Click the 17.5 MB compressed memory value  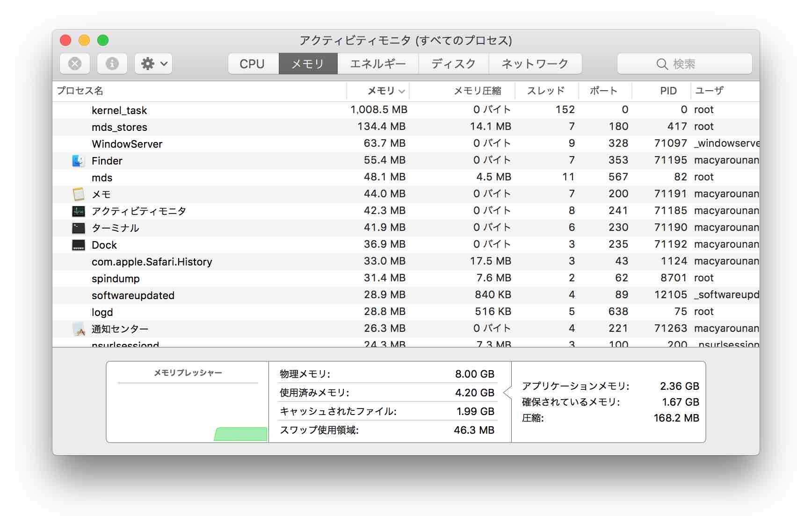coord(491,261)
